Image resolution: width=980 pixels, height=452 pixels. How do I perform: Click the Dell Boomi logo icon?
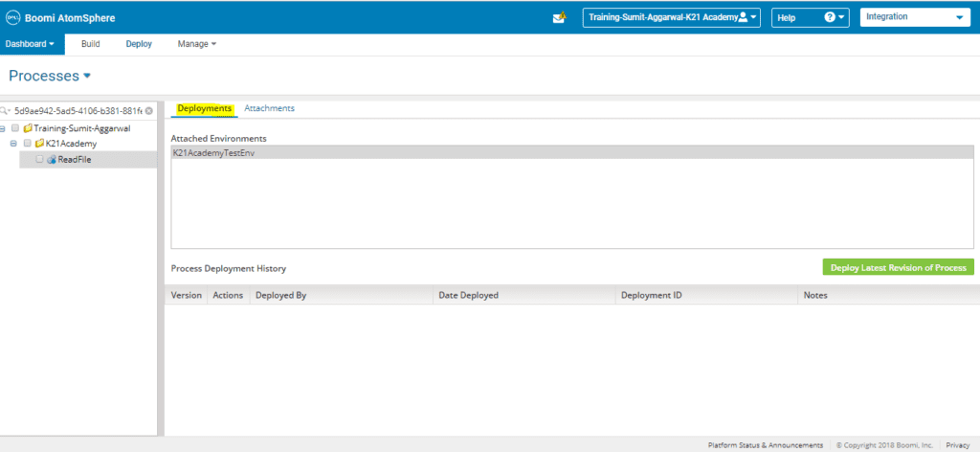click(13, 18)
